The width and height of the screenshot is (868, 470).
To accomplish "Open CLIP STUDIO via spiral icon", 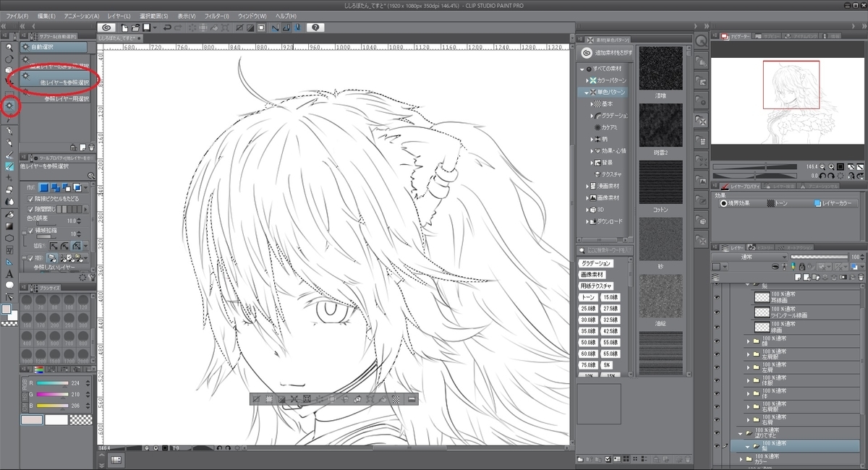I will click(x=106, y=27).
